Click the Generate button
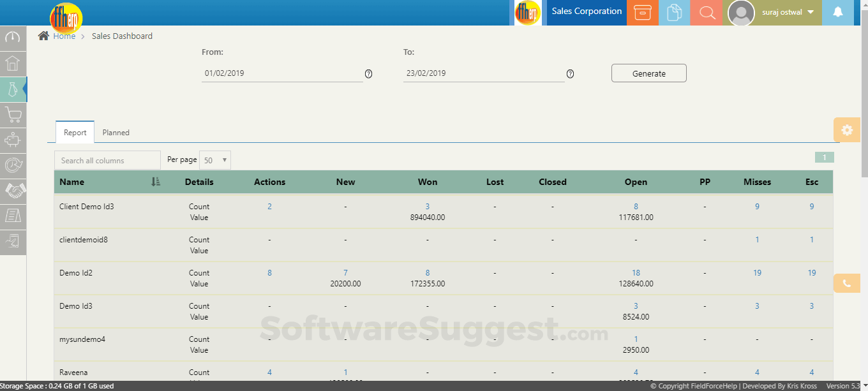This screenshot has height=391, width=868. 648,73
